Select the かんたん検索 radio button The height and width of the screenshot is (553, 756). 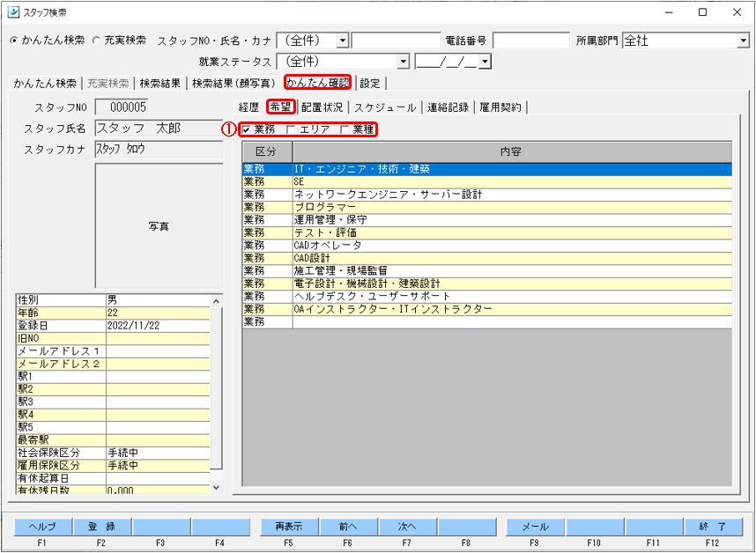click(x=13, y=41)
